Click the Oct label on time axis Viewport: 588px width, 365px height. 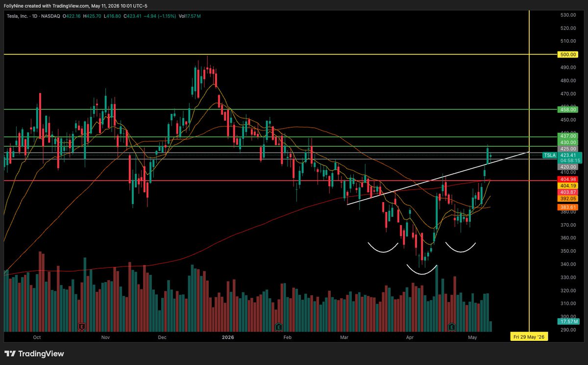36,338
